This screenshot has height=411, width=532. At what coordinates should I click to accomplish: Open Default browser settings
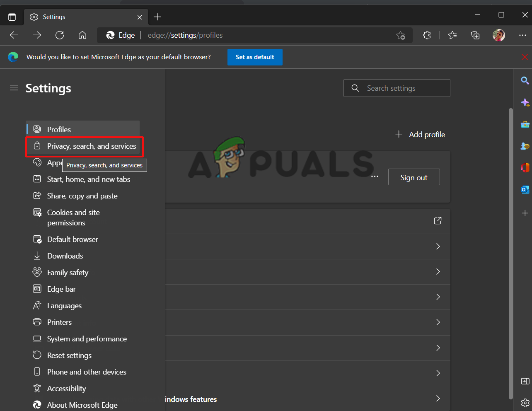point(83,239)
